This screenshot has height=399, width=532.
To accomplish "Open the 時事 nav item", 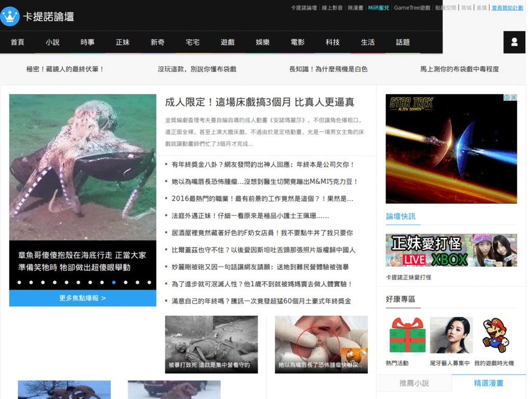I will pos(87,42).
